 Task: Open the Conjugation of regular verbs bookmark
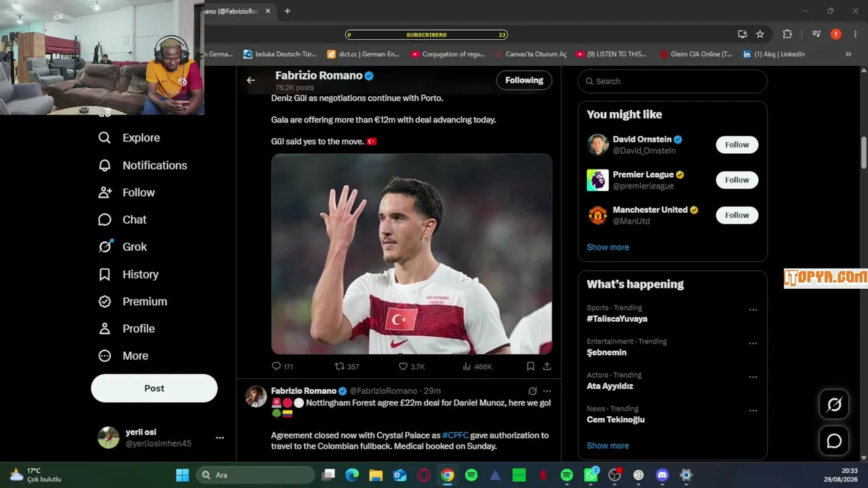click(448, 54)
